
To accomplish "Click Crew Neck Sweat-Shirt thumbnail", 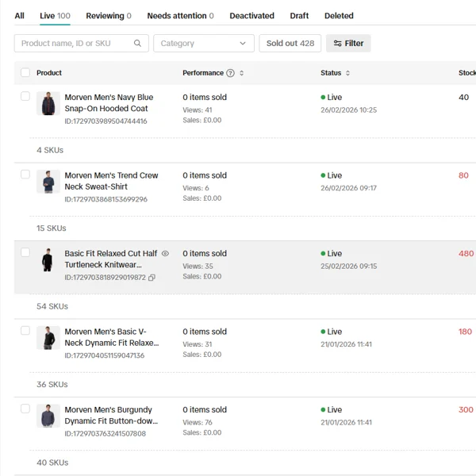I will coord(48,182).
